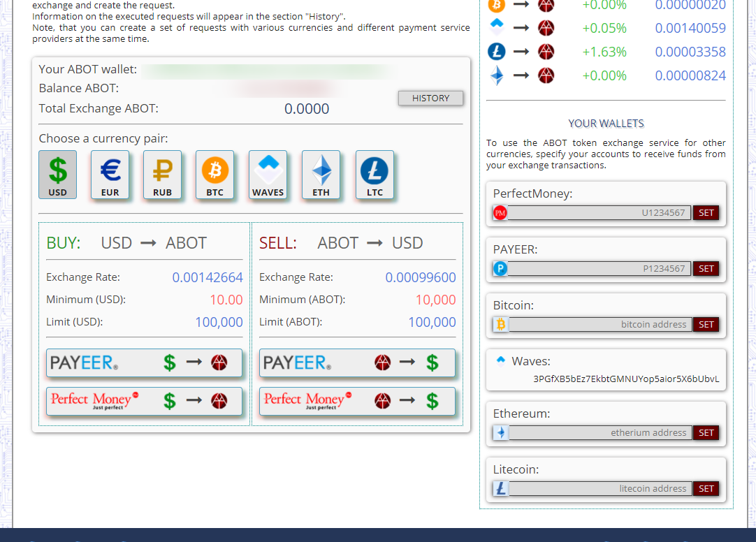
Task: Select the USD currency pair icon
Action: pos(57,175)
